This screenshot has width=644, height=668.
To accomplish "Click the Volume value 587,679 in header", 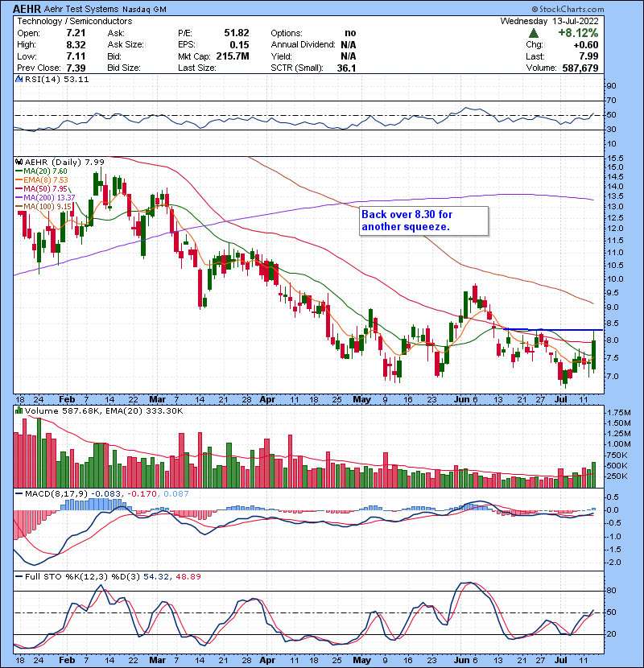I will coord(580,68).
